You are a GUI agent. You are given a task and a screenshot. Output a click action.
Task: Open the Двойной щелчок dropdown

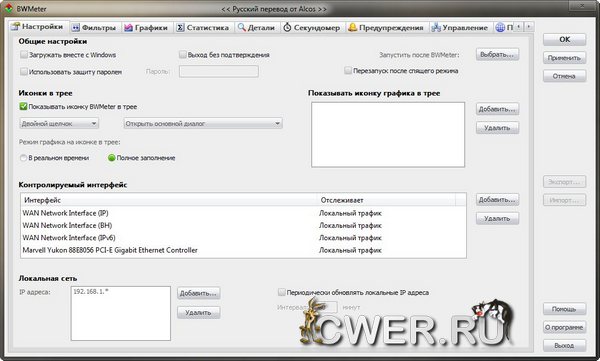pyautogui.click(x=59, y=124)
